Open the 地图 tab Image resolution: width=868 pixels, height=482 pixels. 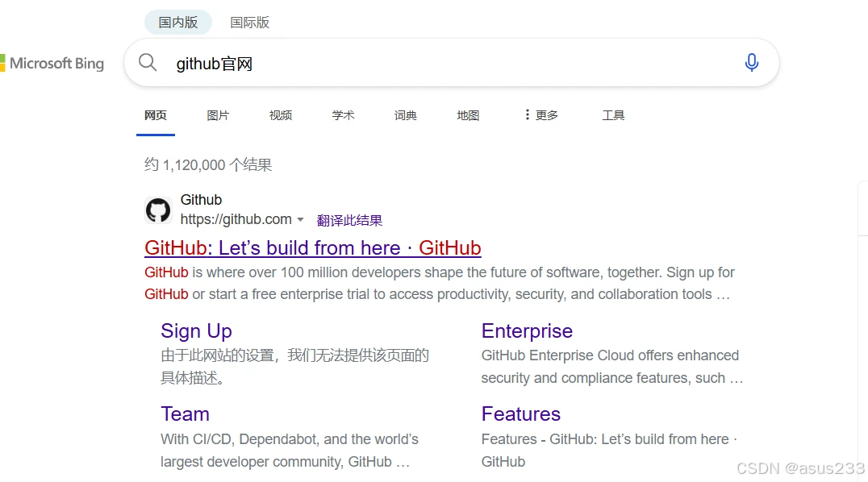(469, 115)
